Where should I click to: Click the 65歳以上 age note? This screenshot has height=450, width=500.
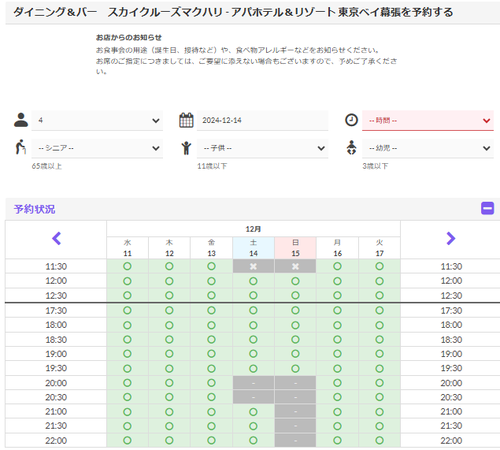click(x=47, y=166)
